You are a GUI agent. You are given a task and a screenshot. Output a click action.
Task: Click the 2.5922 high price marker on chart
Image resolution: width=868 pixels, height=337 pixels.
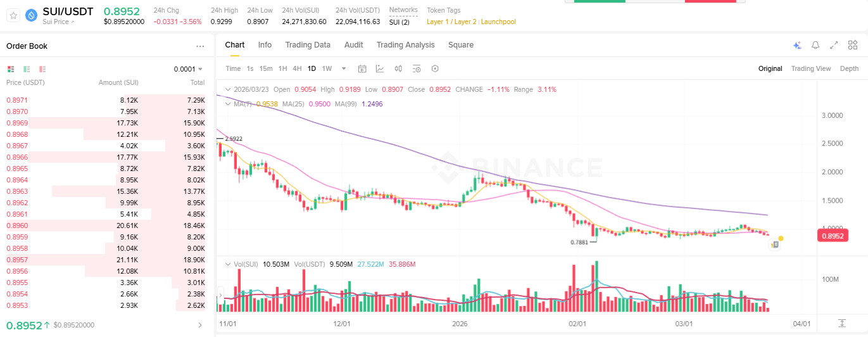coord(233,138)
